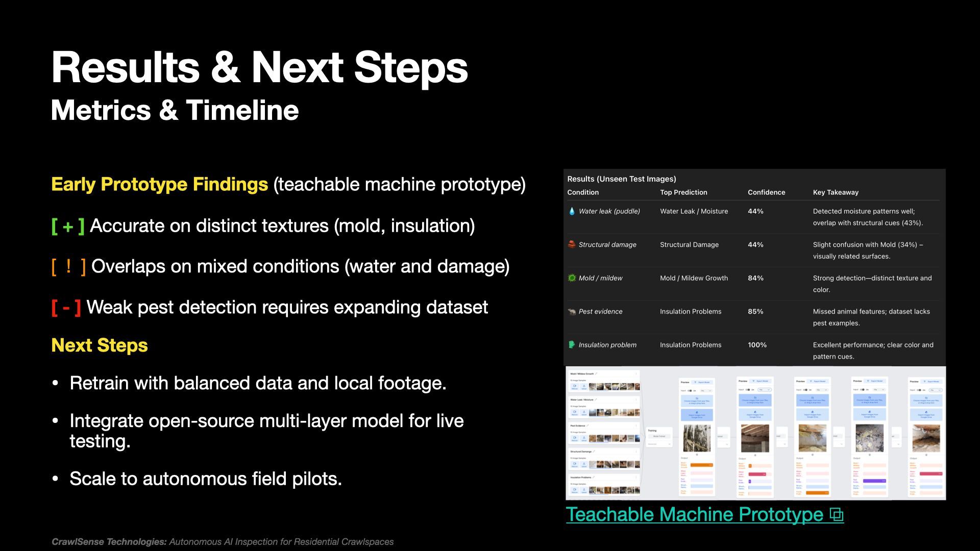
Task: Click the CrawlSense Technologies footer text
Action: [223, 542]
